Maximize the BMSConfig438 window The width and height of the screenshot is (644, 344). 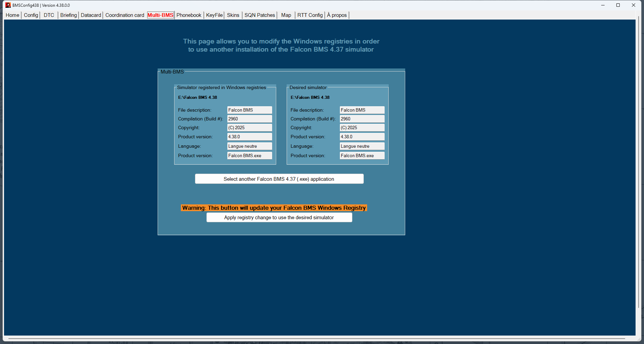click(618, 5)
